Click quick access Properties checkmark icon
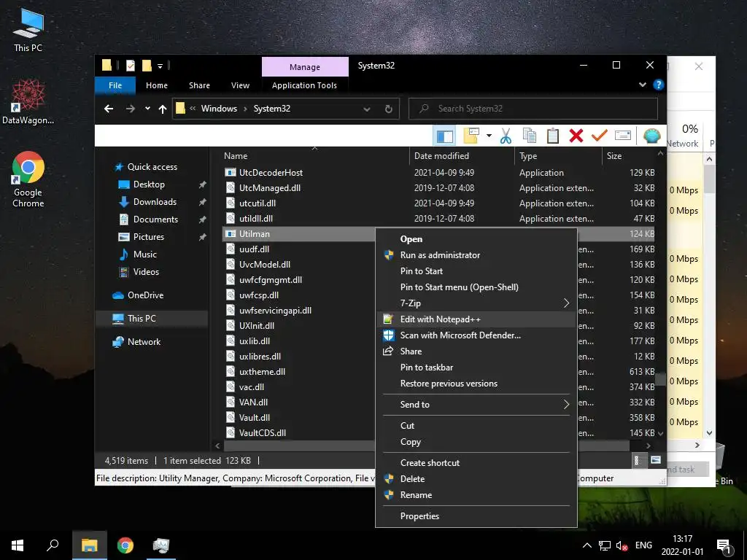The height and width of the screenshot is (560, 747). tap(131, 66)
